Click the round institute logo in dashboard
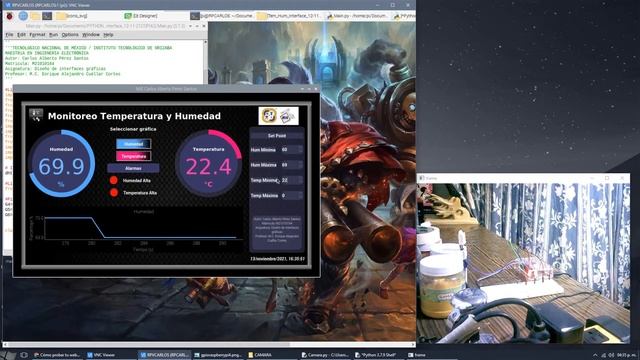The height and width of the screenshot is (360, 640). (269, 116)
